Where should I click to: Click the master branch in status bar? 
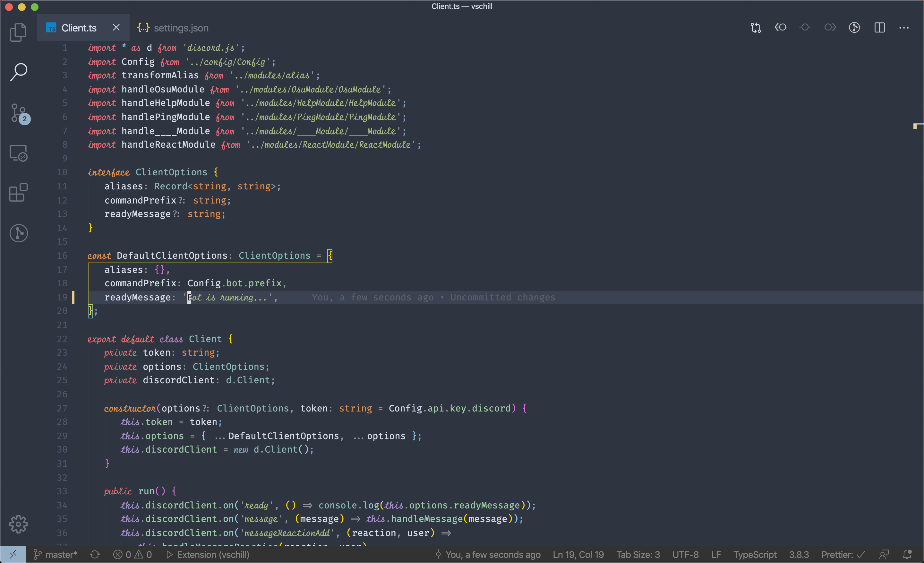click(x=56, y=554)
